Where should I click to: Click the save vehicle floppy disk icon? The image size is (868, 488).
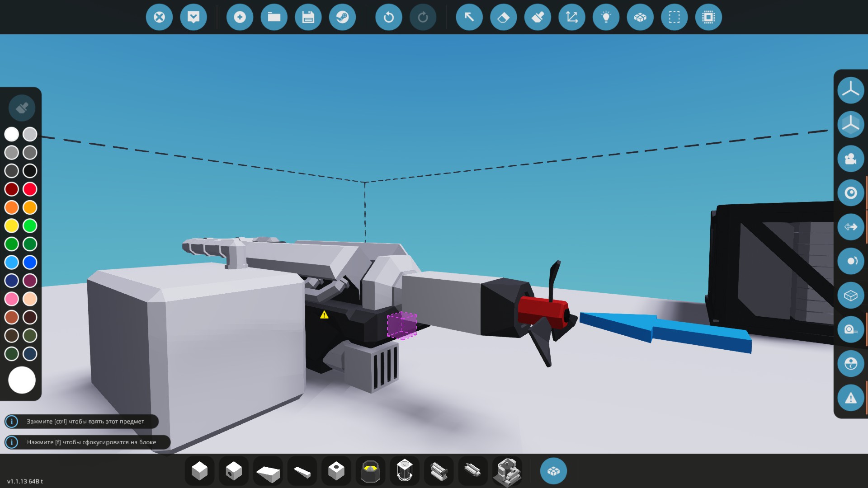pyautogui.click(x=308, y=17)
